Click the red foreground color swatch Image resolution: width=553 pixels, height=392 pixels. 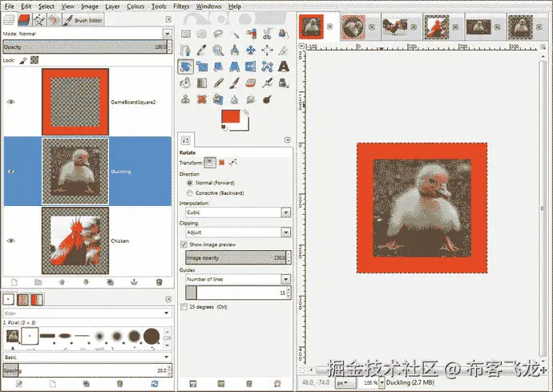(x=230, y=116)
